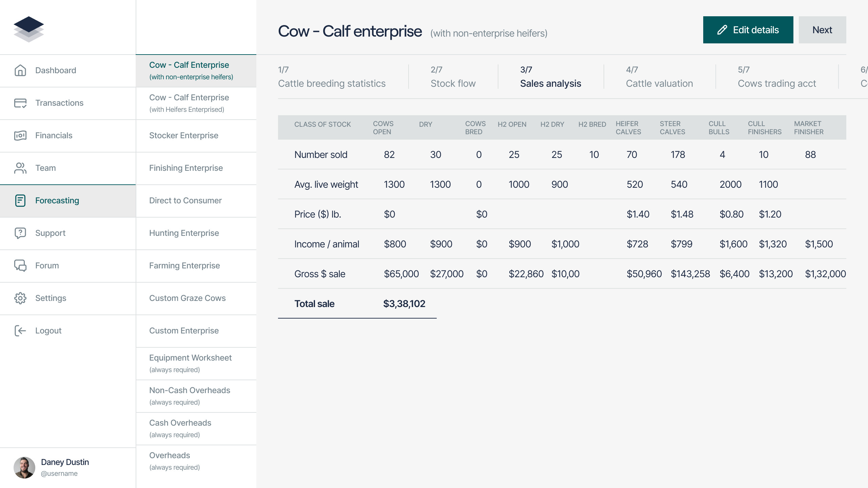Open the Stock flow step tab

[x=453, y=77]
